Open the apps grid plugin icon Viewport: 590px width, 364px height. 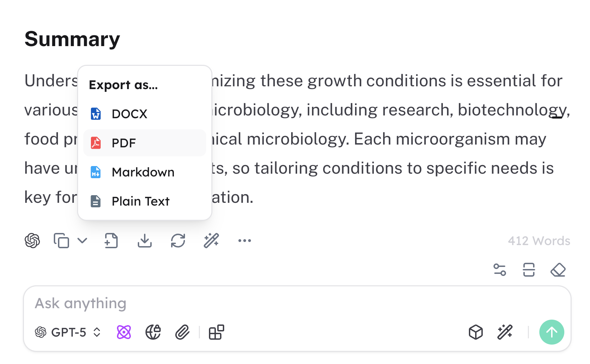pos(216,332)
